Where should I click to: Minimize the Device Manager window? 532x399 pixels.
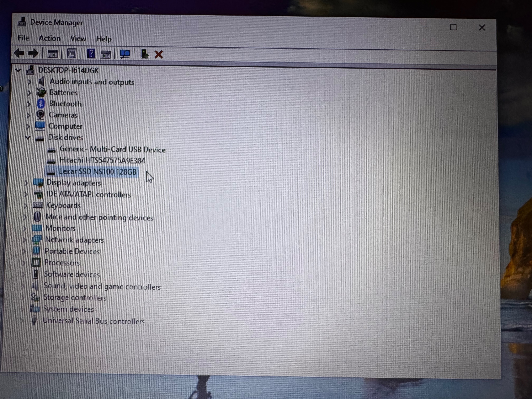coord(425,27)
